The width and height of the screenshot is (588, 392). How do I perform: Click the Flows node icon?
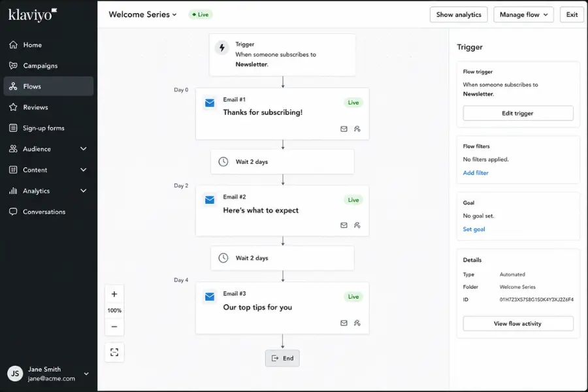point(13,86)
